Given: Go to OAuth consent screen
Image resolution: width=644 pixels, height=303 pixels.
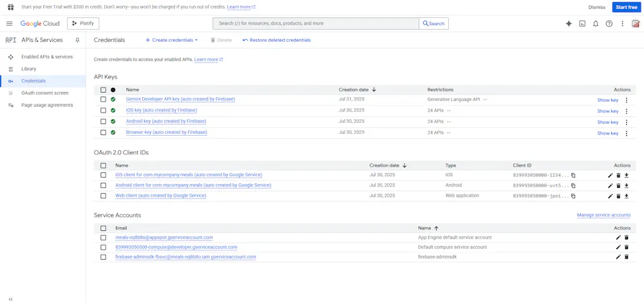Looking at the screenshot, I should click(x=44, y=93).
